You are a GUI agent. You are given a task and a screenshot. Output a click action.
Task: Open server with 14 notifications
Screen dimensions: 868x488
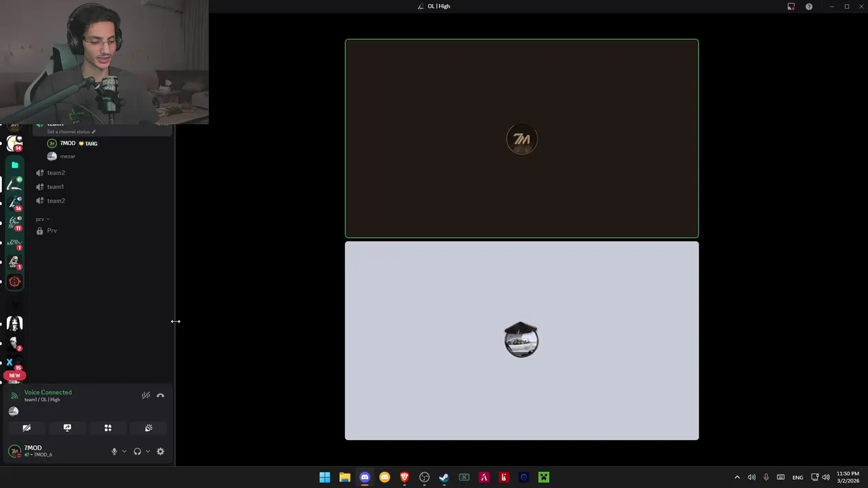click(x=14, y=144)
